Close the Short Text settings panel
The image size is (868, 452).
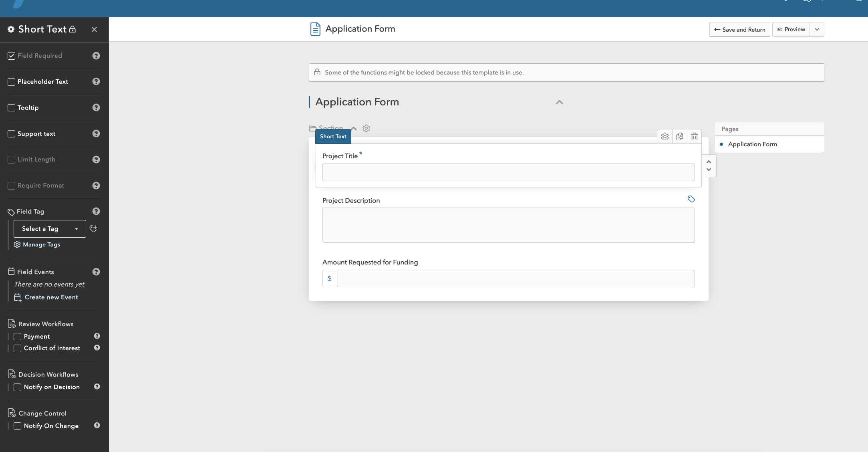pyautogui.click(x=94, y=29)
